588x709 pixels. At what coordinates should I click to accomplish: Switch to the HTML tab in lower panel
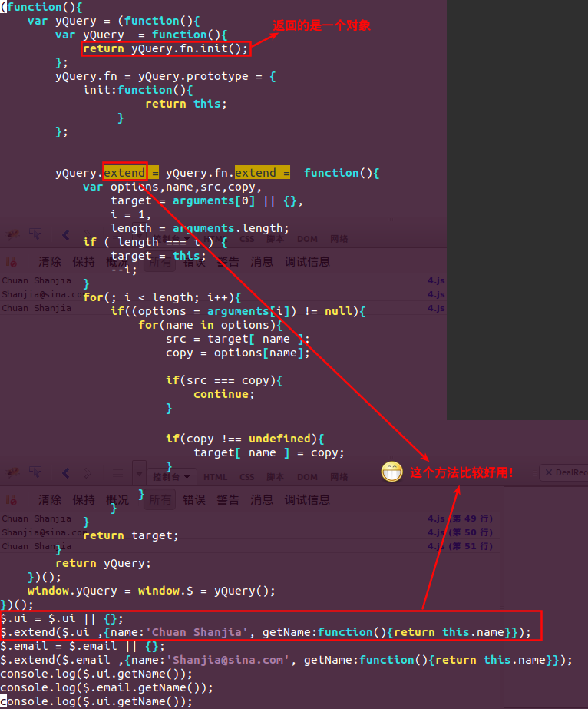(x=215, y=477)
